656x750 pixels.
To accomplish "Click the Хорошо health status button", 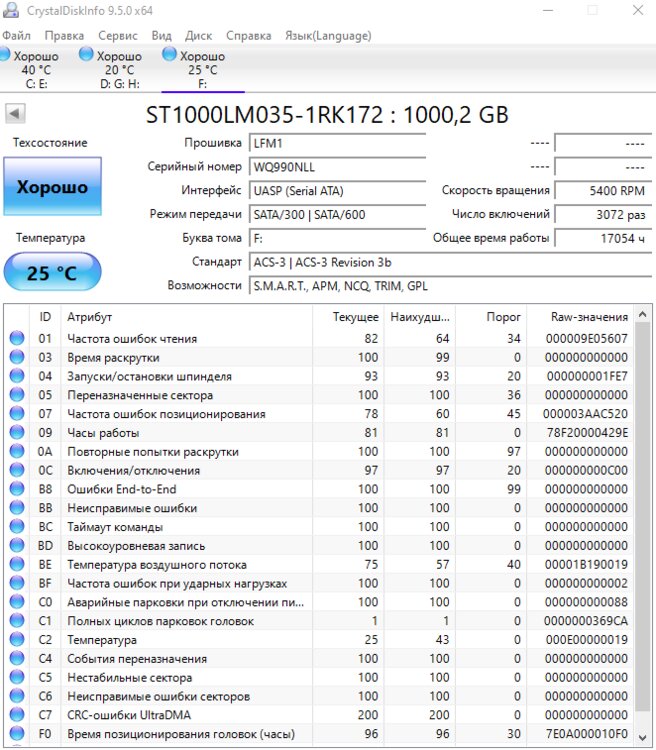I will tap(52, 187).
